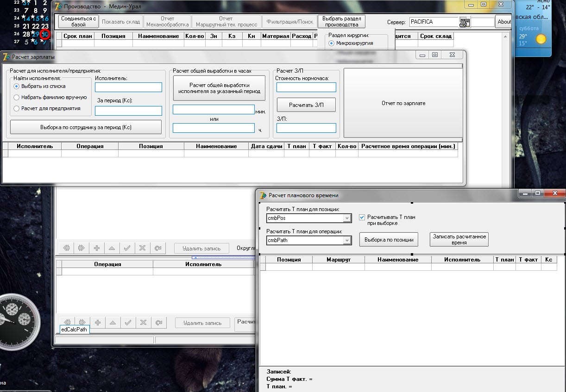Click Выборка по сотруднику за период (Кс)
The height and width of the screenshot is (392, 566).
[86, 127]
